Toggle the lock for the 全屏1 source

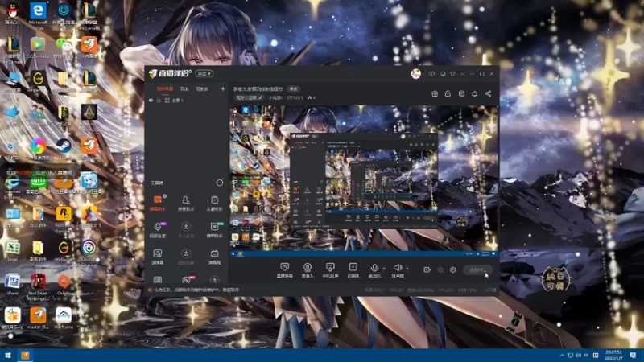159,101
